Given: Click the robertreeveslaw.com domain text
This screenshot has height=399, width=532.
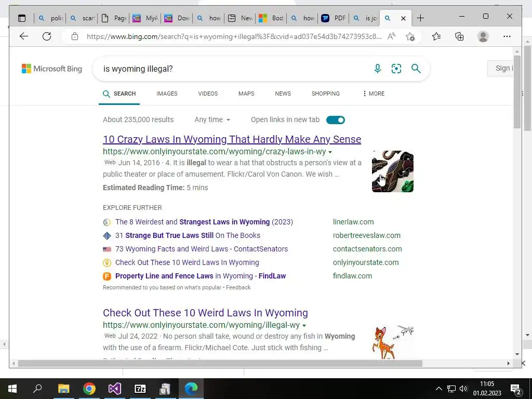Looking at the screenshot, I should [367, 235].
